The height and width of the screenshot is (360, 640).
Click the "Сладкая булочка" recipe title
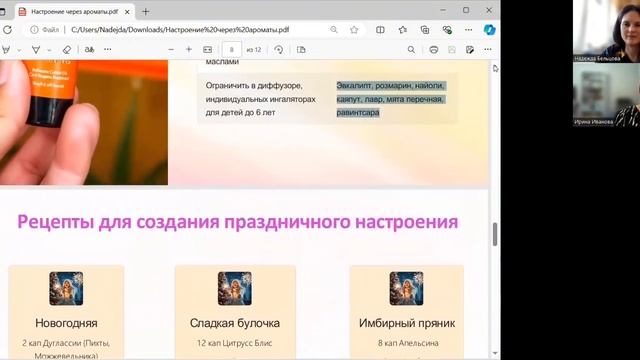pos(235,323)
